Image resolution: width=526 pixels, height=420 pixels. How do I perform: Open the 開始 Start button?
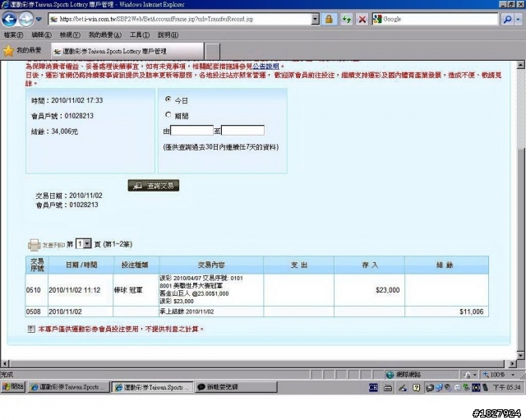(x=13, y=387)
